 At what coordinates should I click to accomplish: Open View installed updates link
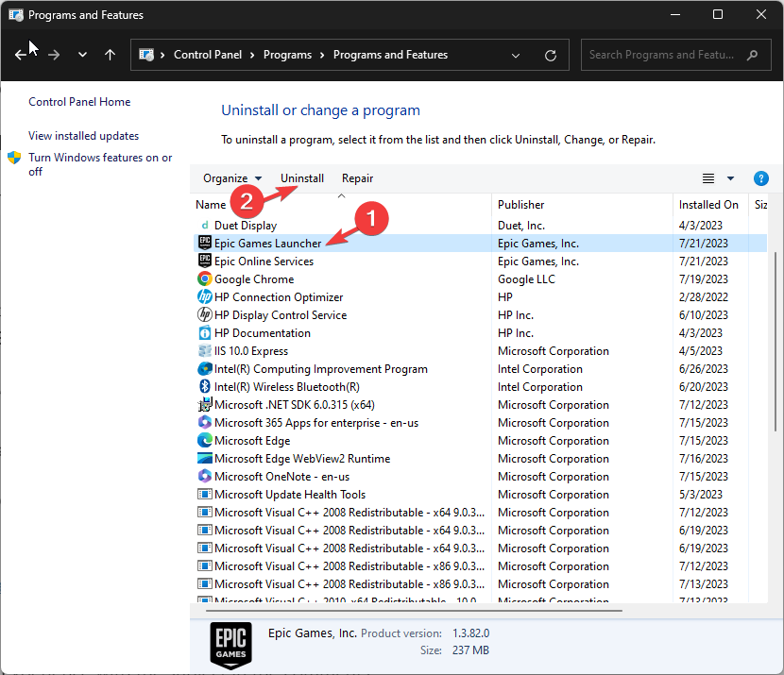pos(83,136)
